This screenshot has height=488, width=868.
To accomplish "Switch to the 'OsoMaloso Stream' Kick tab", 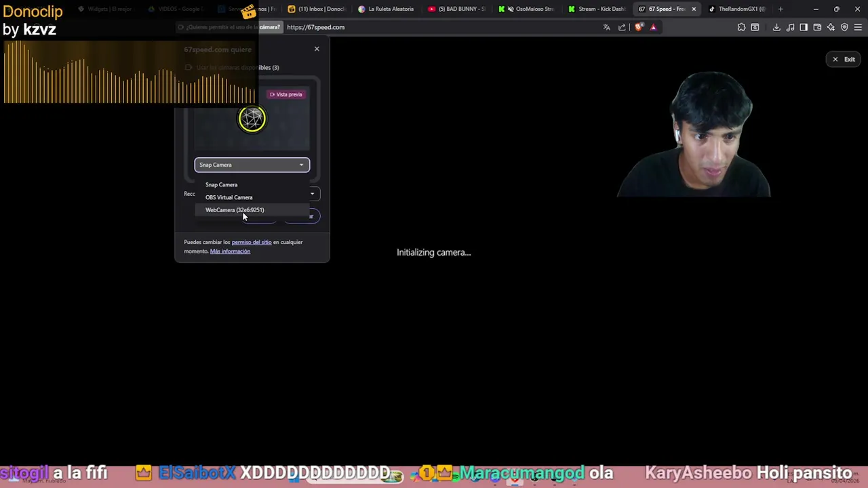I will pyautogui.click(x=526, y=9).
